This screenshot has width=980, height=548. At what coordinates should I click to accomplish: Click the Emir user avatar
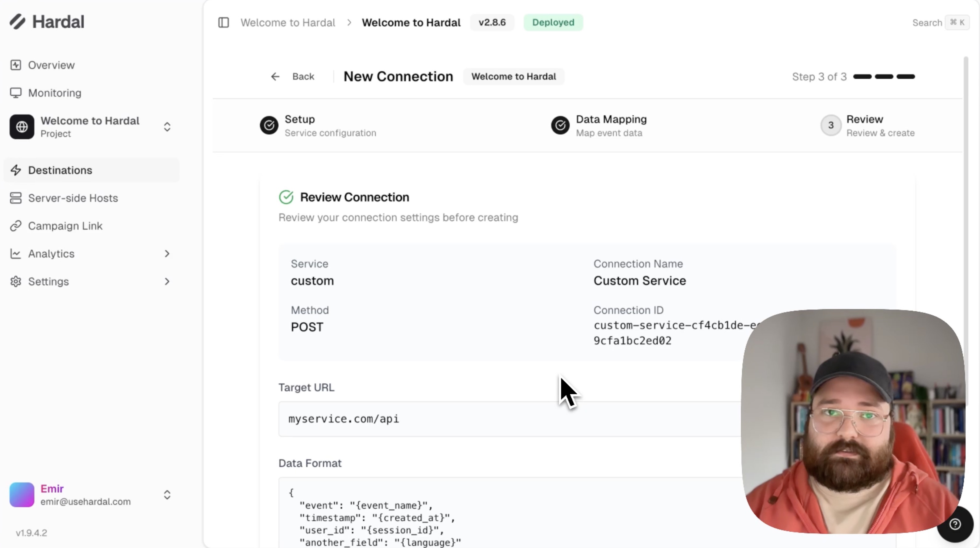click(22, 495)
